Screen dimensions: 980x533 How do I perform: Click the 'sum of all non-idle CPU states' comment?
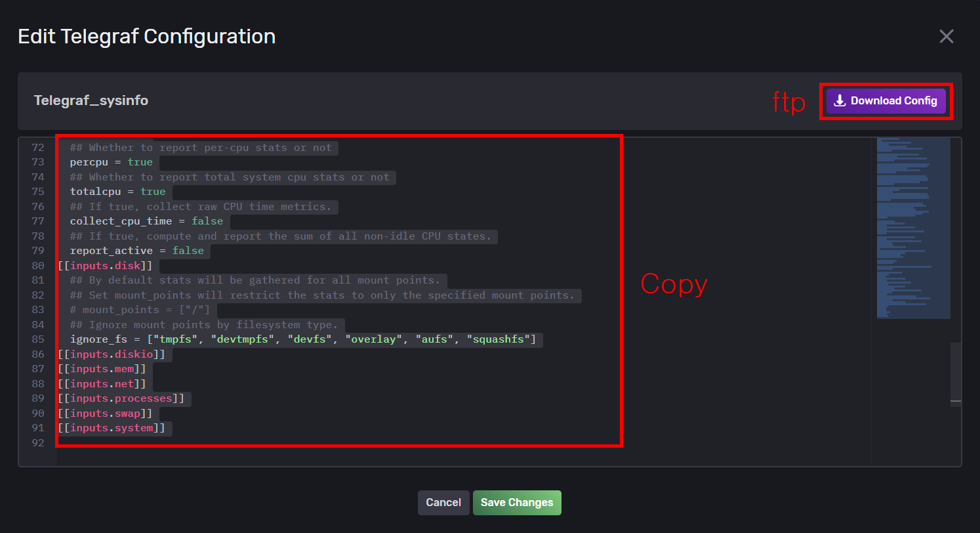point(281,236)
